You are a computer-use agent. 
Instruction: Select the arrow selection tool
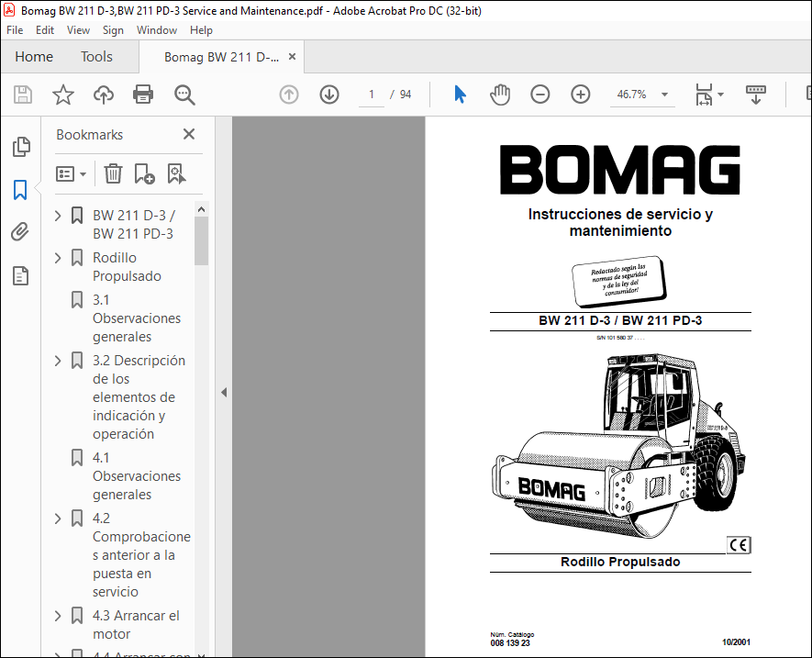(460, 95)
